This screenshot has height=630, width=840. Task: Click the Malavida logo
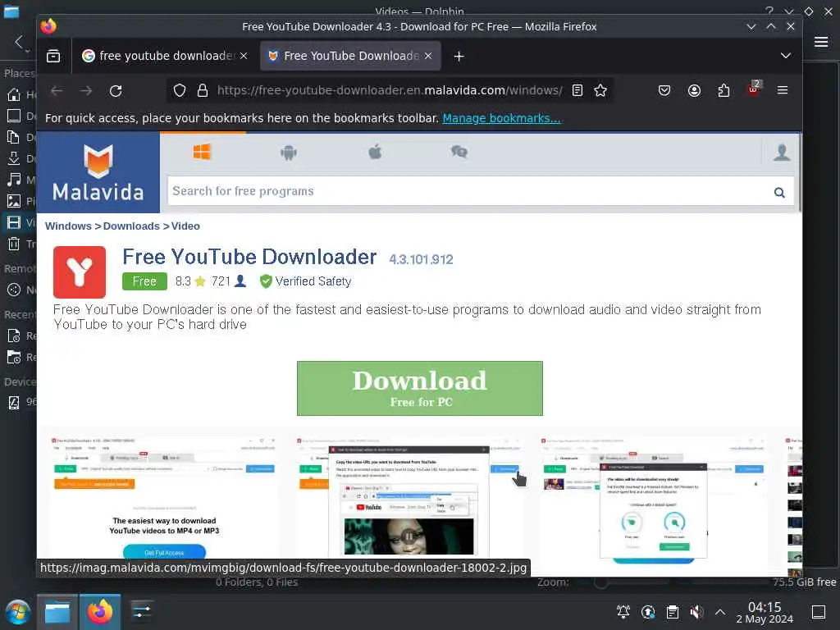(98, 172)
